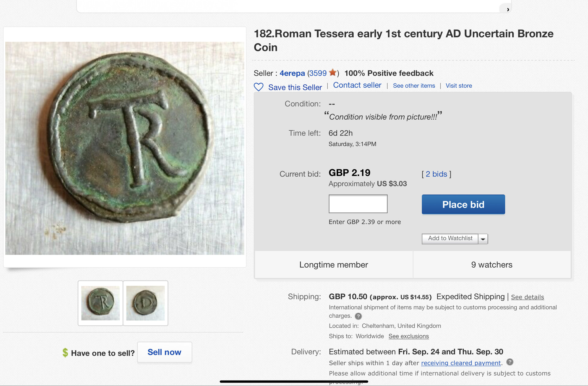Screen dimensions: 588x386
Task: Open the 2 bids history link
Action: 436,174
